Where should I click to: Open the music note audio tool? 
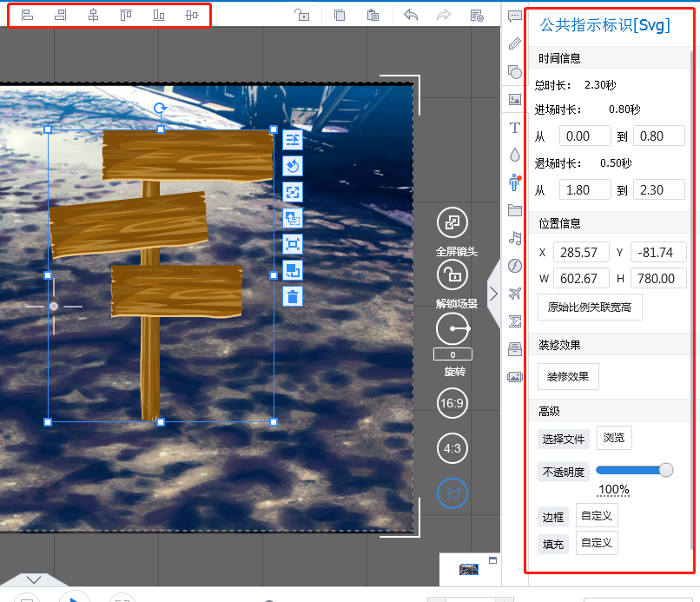tap(515, 238)
